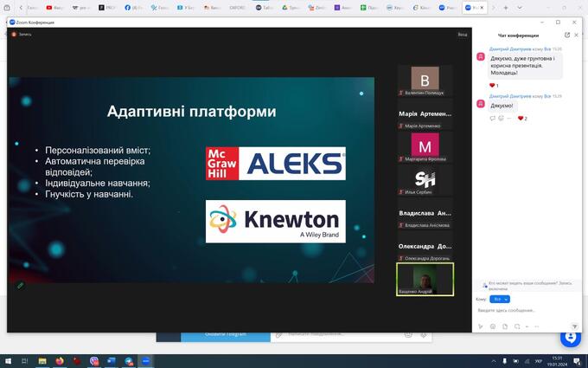Click heart reaction under first message
588x368 pixels.
coord(494,86)
